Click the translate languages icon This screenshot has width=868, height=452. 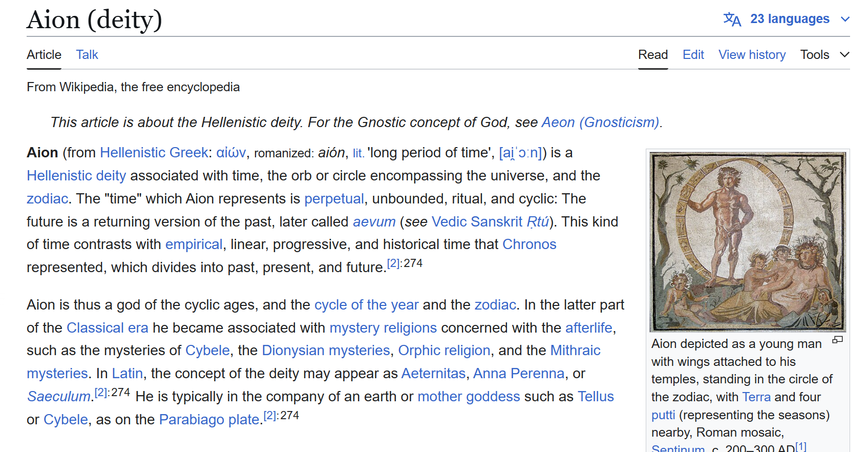732,19
